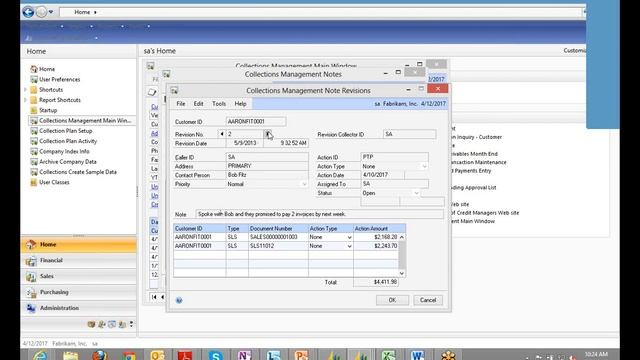
Task: Click the Customer ID field AARONFIT0001
Action: pos(256,121)
